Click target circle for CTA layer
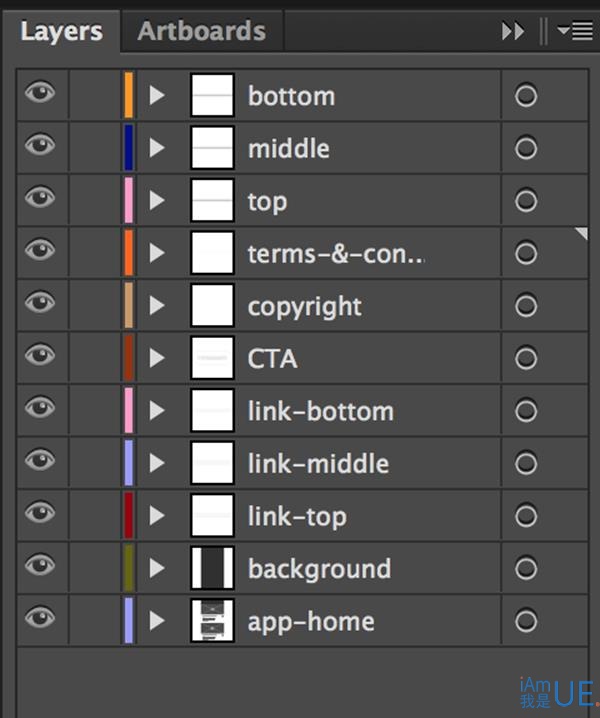 [526, 358]
